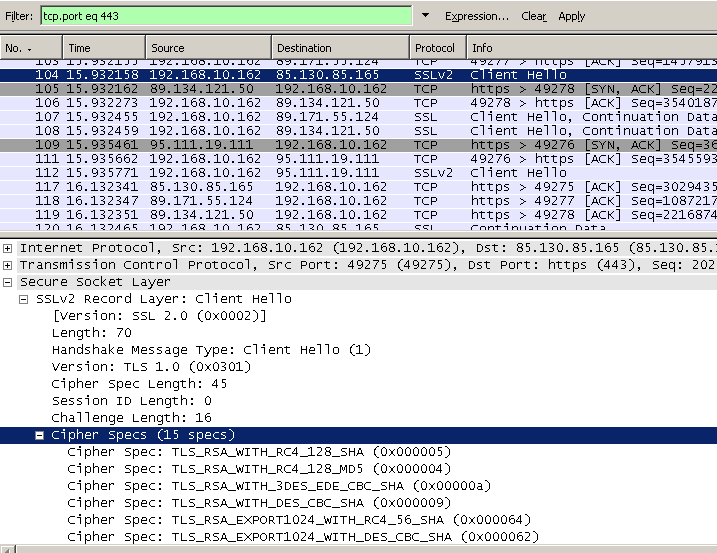
Task: Collapse the Secure Socket Layer node
Action: click(9, 282)
